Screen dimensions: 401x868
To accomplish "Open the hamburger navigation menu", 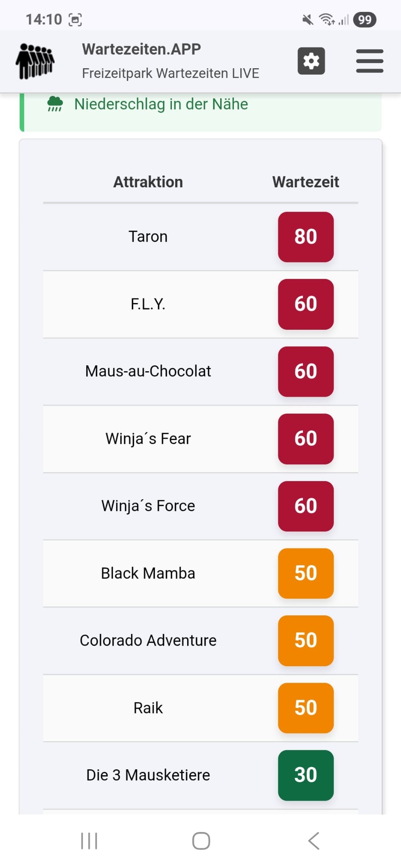I will [370, 61].
